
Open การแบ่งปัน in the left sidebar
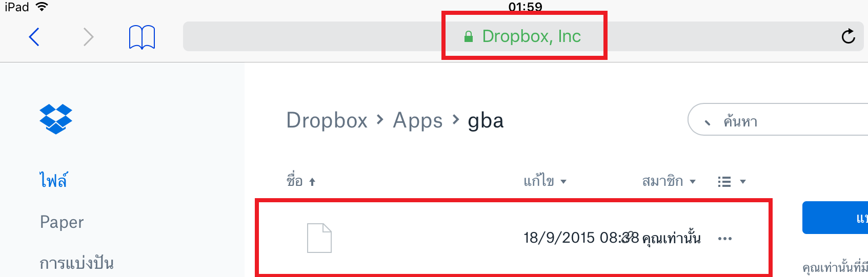(x=77, y=263)
